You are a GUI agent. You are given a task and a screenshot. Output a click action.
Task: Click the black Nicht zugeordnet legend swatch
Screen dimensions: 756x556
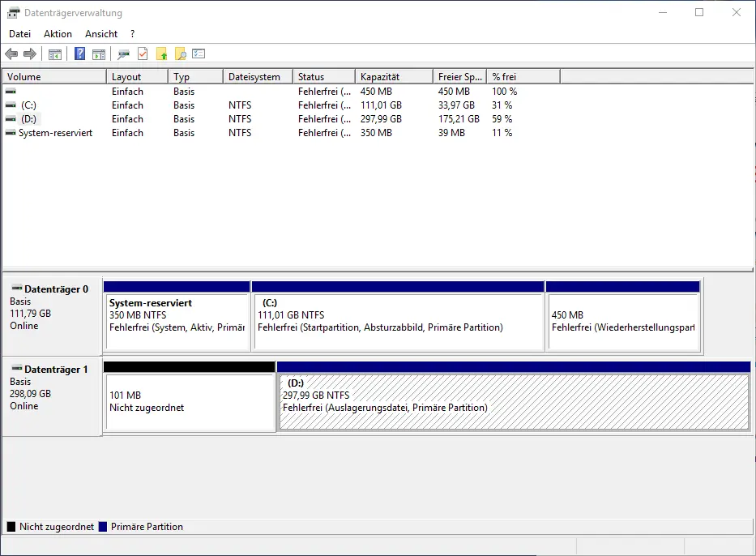[11, 527]
